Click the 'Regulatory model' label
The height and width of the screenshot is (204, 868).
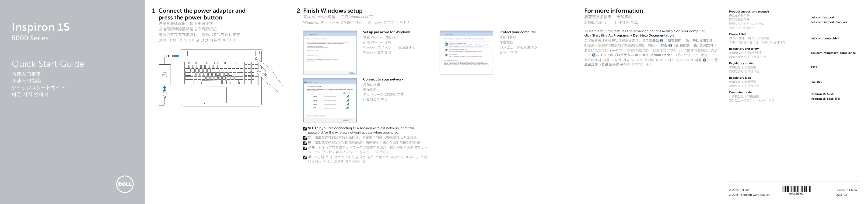point(741,63)
